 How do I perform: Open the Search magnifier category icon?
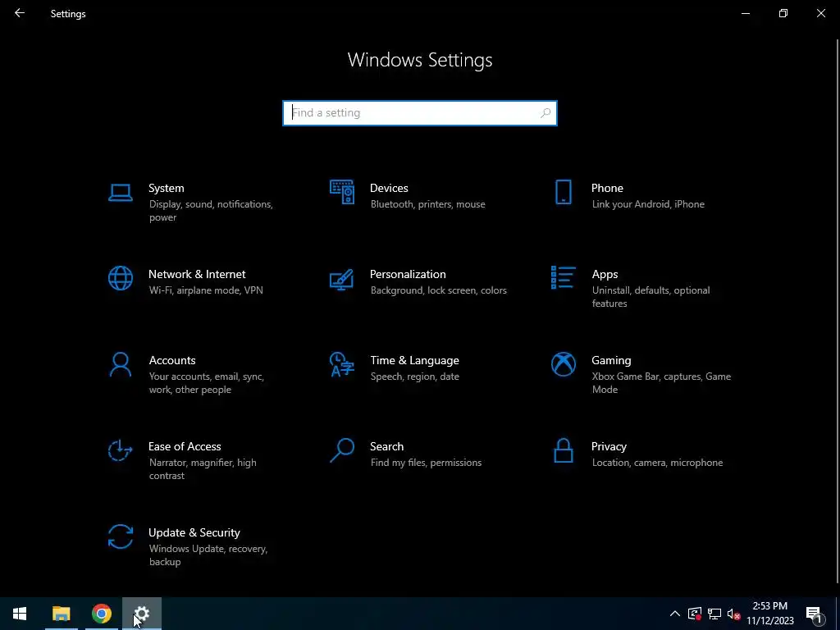coord(342,450)
